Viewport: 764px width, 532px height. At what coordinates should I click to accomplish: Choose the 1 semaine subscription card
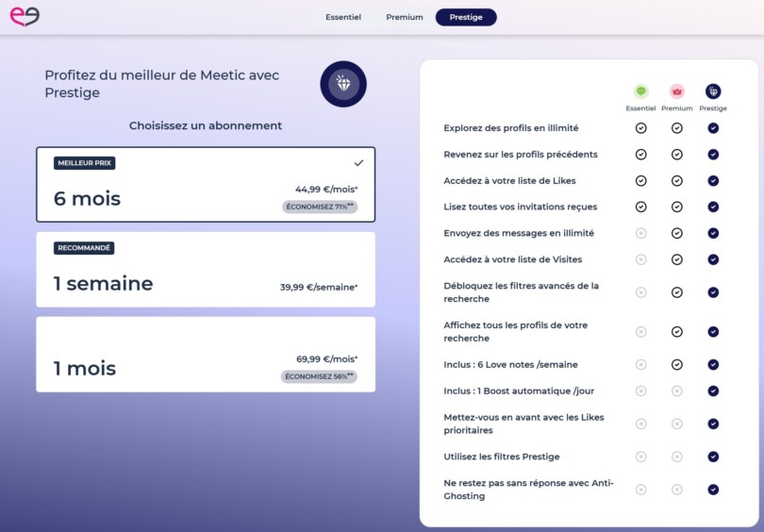coord(206,270)
